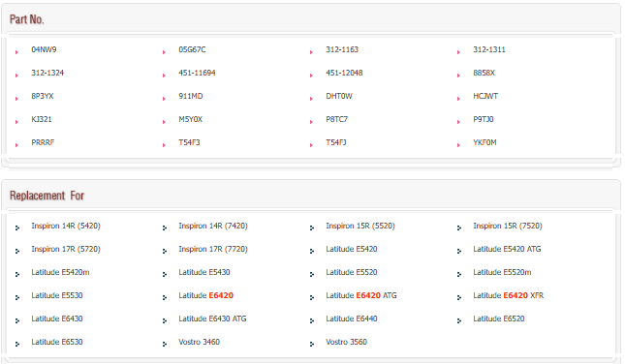The width and height of the screenshot is (625, 364).
Task: Click part number 04NW9
Action: [44, 49]
